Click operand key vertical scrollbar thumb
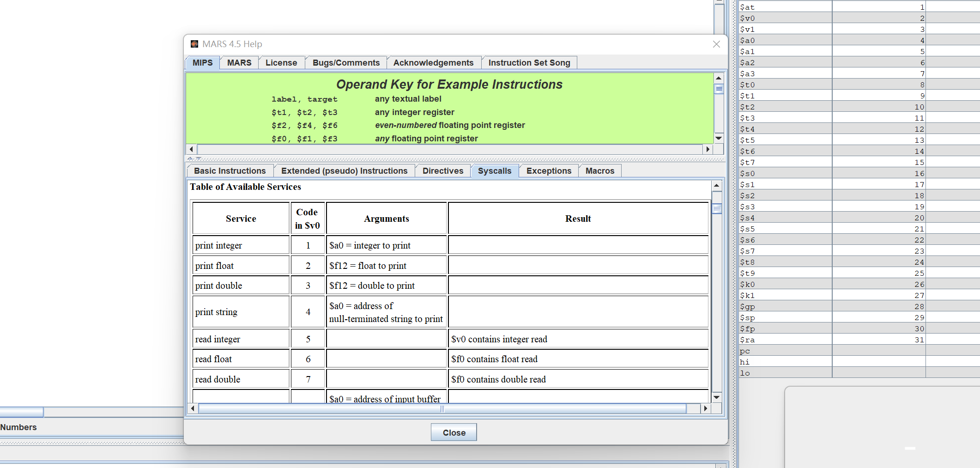Image resolution: width=980 pixels, height=468 pixels. coord(719,89)
